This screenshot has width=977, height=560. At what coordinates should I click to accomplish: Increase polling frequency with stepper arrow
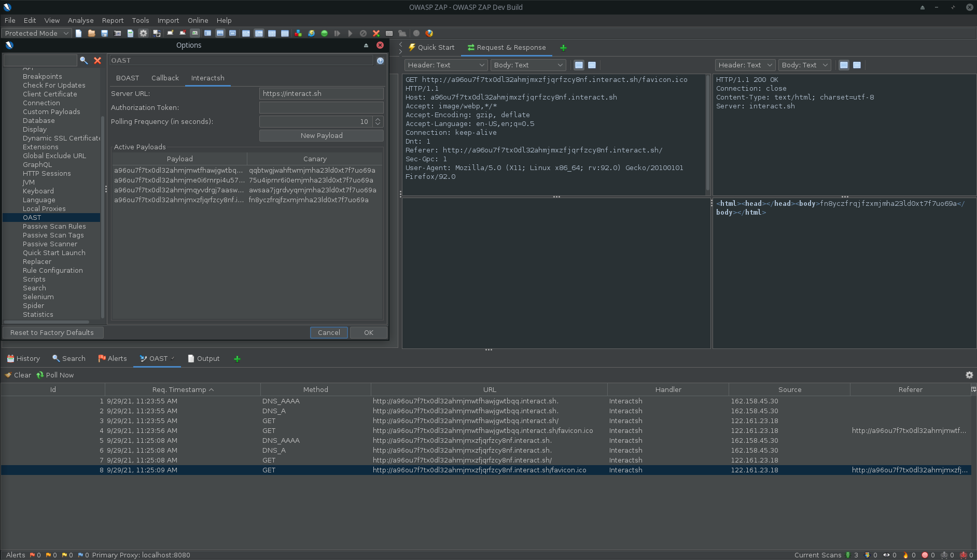point(378,119)
